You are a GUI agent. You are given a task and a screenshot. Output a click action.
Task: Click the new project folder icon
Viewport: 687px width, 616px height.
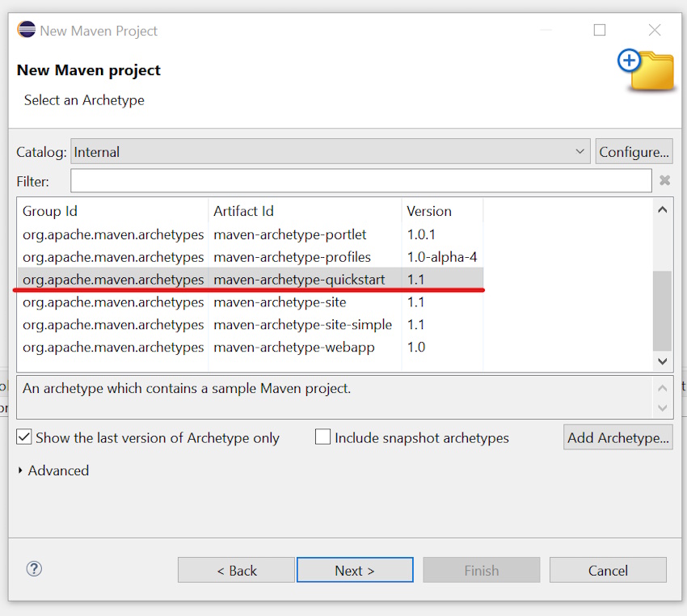(x=646, y=70)
